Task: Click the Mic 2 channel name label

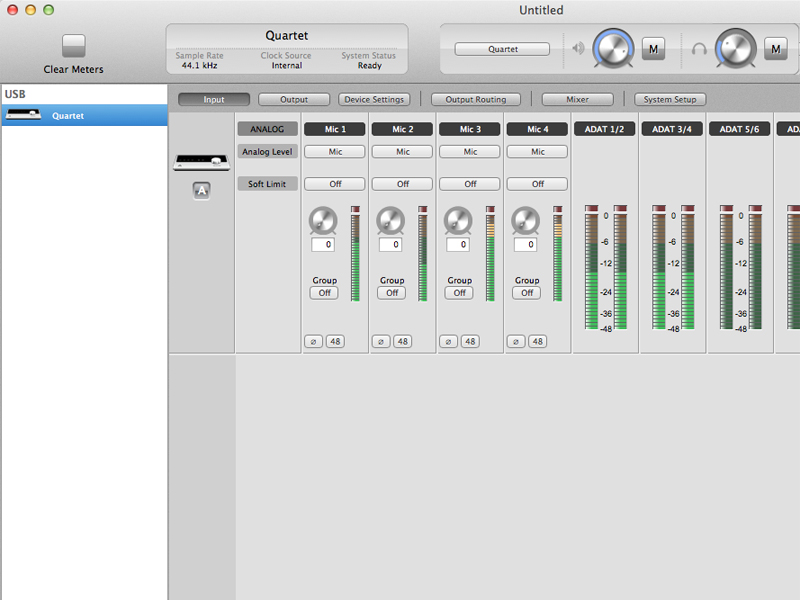Action: pyautogui.click(x=403, y=129)
